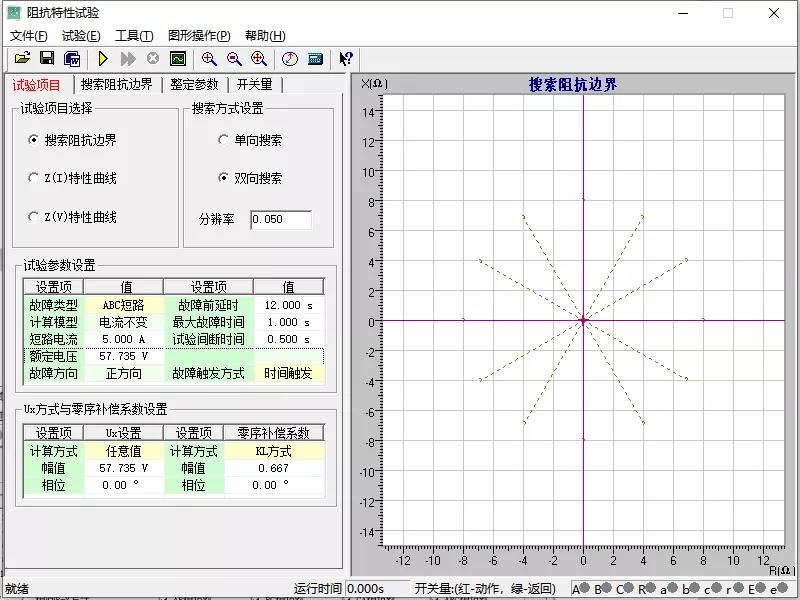Click the clock-shaped vector diagram icon
800x600 pixels.
click(x=290, y=59)
